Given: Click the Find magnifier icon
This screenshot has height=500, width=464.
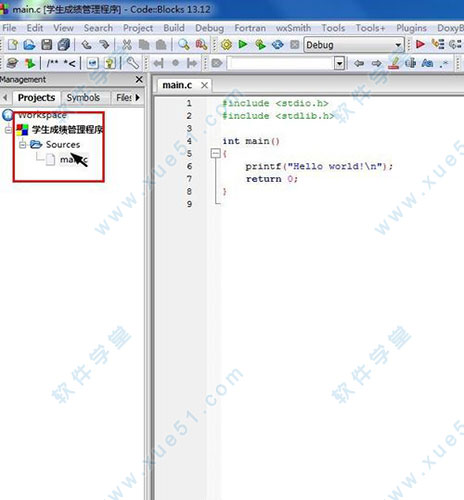Looking at the screenshot, I should pos(183,45).
